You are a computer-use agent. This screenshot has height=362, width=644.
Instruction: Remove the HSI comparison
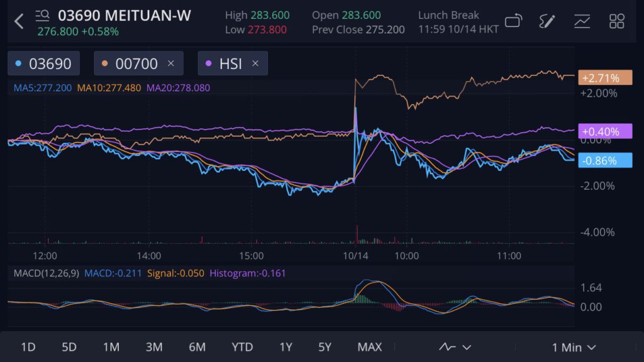pyautogui.click(x=255, y=63)
